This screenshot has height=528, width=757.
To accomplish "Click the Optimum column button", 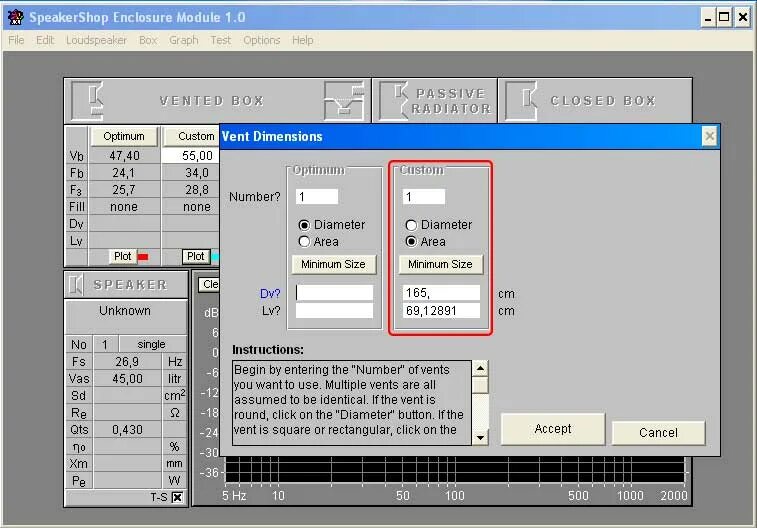I will coord(124,137).
